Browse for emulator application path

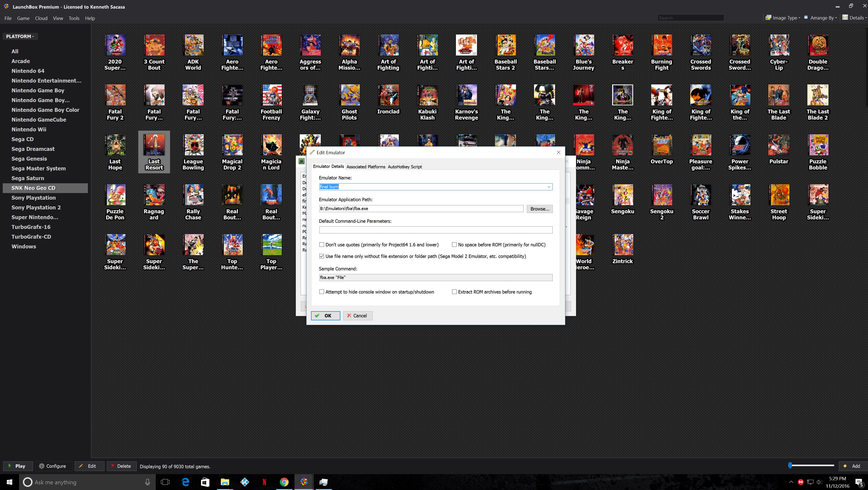point(539,209)
